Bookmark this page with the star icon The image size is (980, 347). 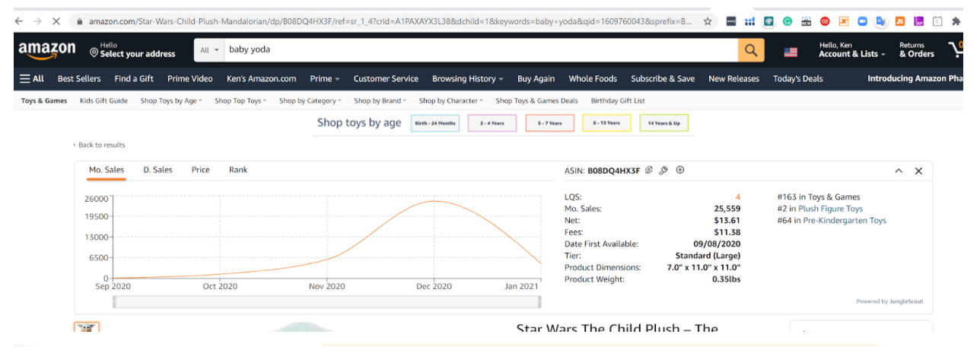tap(708, 21)
